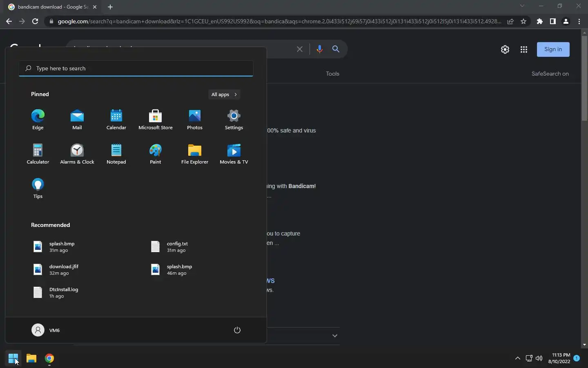
Task: Open the Calculator app
Action: click(x=38, y=154)
